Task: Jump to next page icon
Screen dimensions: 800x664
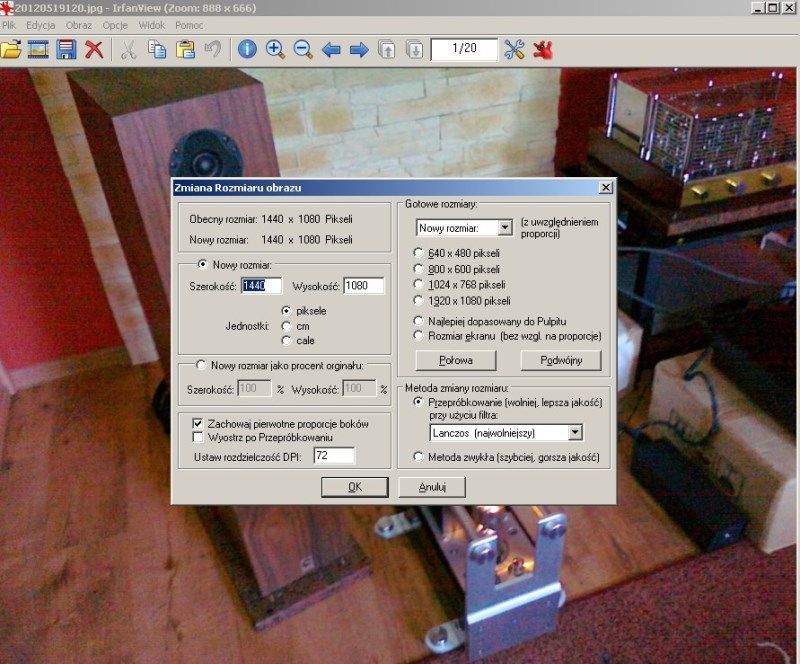Action: pos(414,50)
